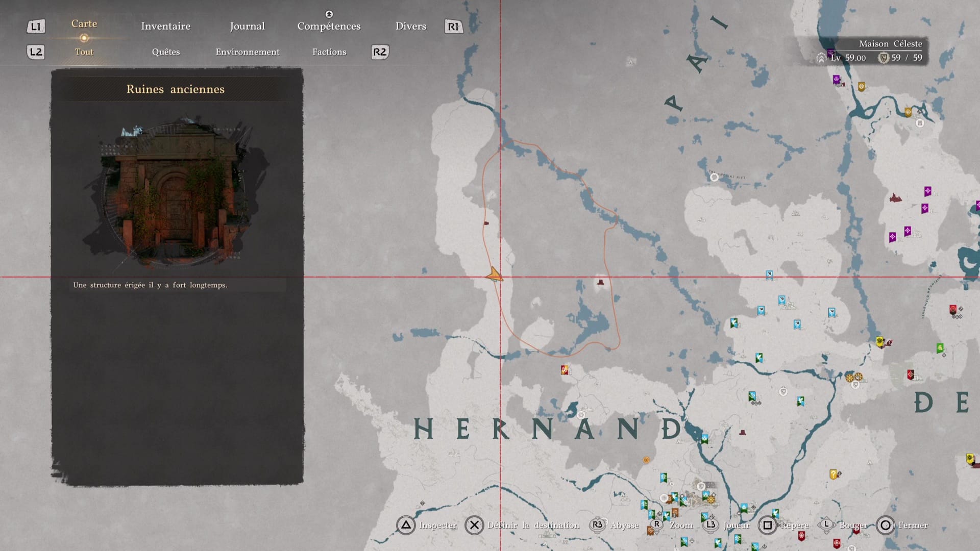
Task: Click the square Repère icon
Action: click(x=767, y=525)
